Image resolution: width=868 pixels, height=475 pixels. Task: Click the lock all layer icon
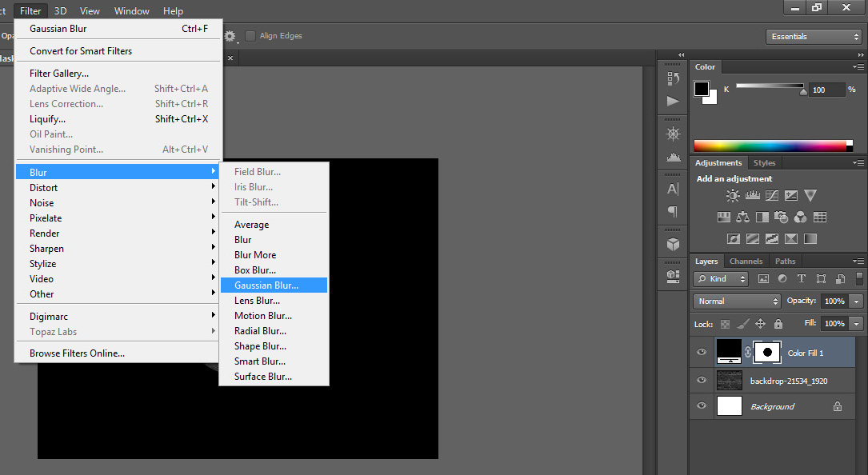click(x=778, y=324)
